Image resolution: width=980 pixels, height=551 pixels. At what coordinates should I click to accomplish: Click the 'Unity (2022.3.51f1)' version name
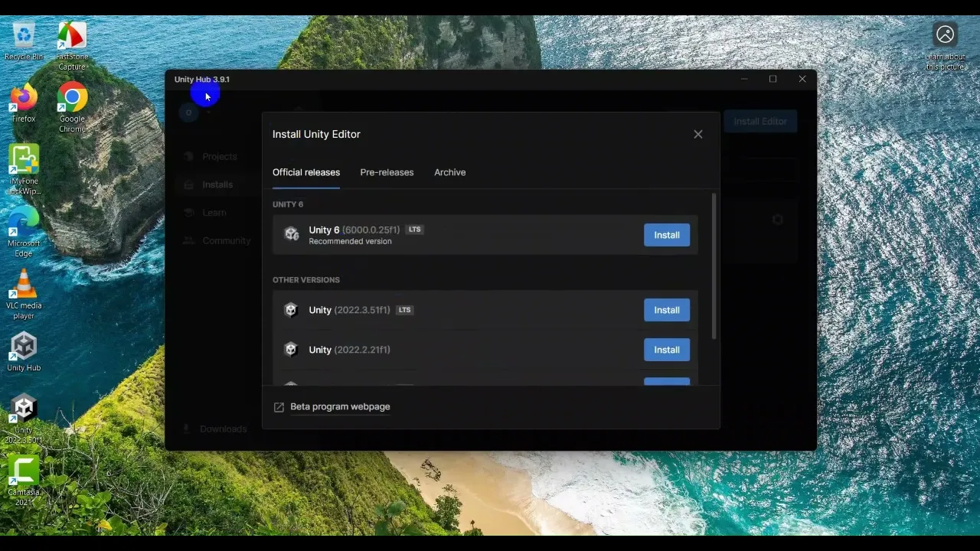pos(350,310)
